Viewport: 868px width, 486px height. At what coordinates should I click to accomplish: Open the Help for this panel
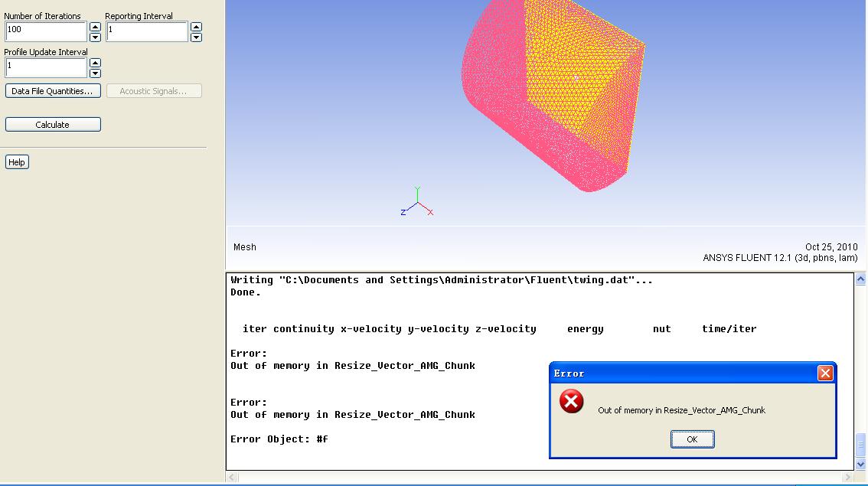tap(17, 162)
